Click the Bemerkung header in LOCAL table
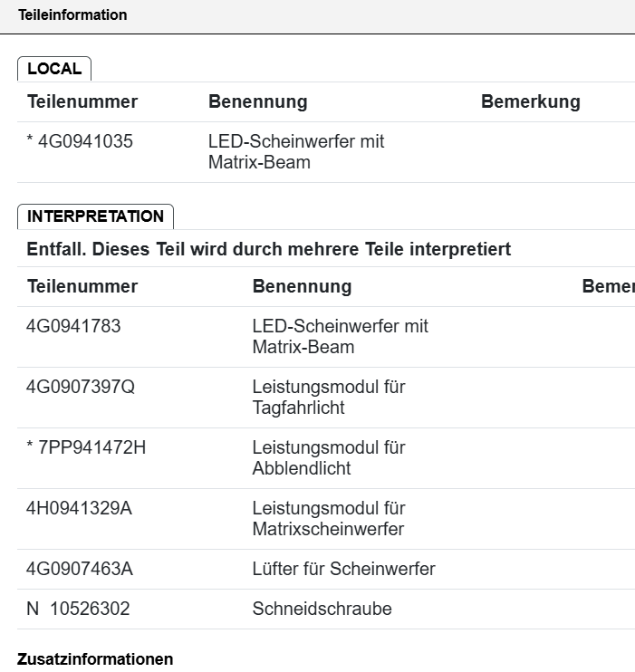 point(531,102)
